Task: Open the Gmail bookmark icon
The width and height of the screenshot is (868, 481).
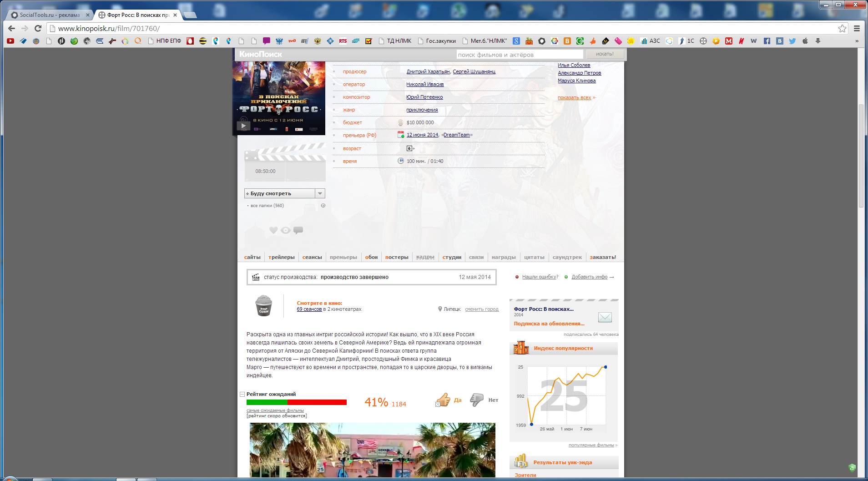Action: (x=729, y=41)
